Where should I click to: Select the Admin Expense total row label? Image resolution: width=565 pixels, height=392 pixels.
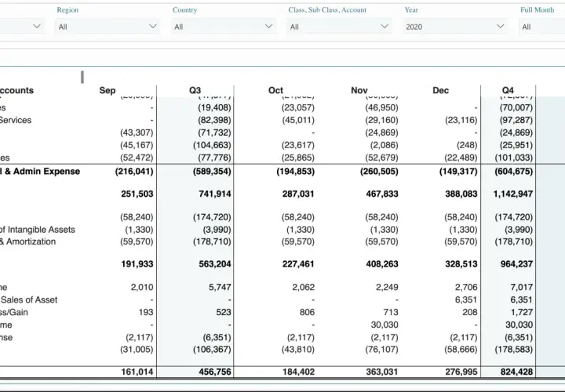(40, 172)
